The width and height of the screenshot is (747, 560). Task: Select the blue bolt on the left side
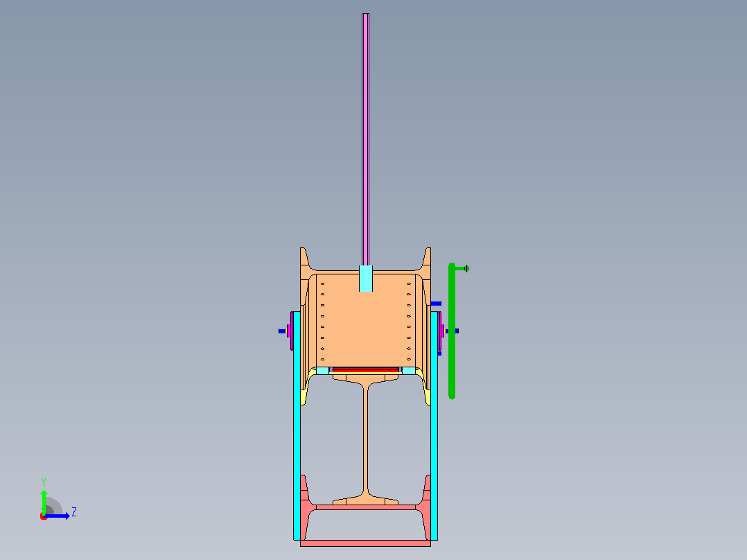point(281,331)
